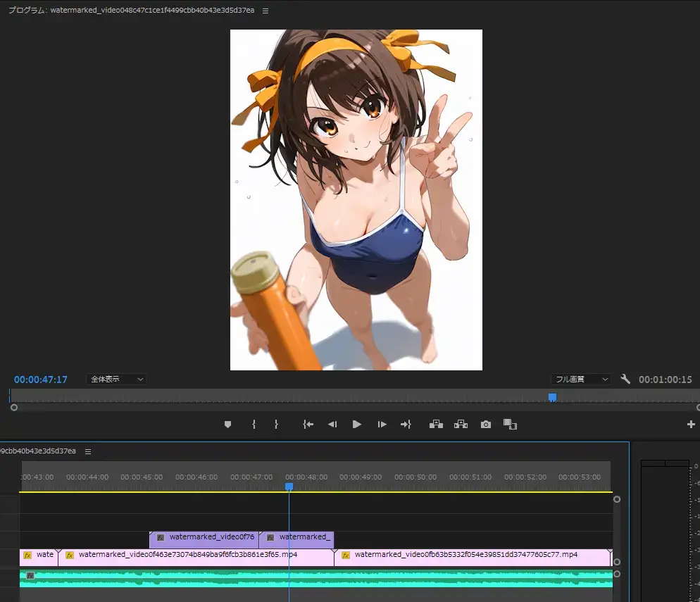
Task: Open the button editor plus icon
Action: 691,425
